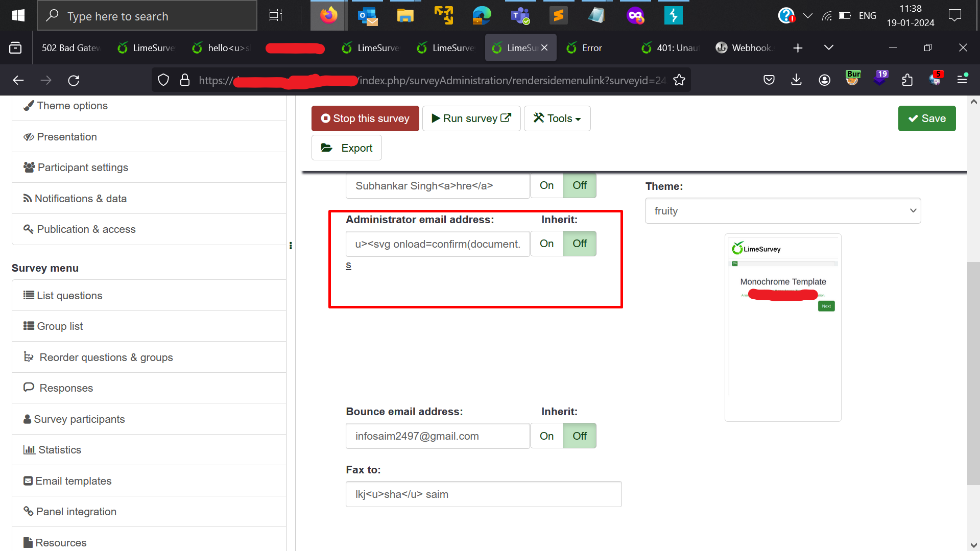Save page to Pocket

coord(769,80)
